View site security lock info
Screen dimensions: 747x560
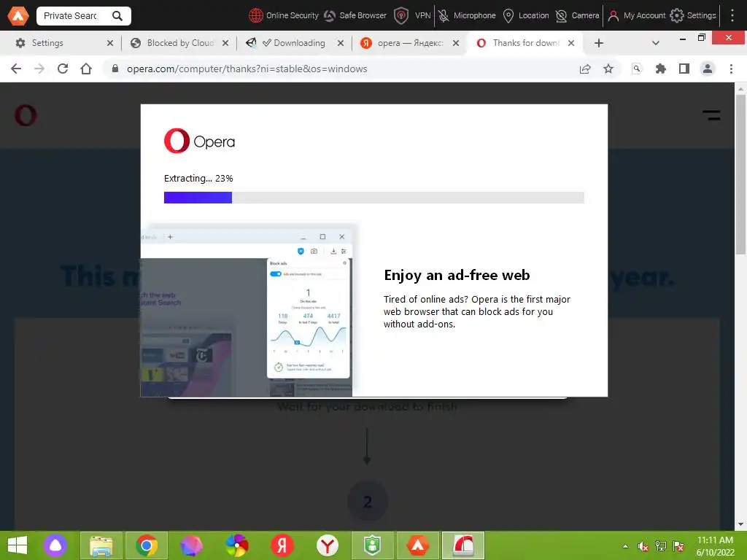click(x=115, y=69)
